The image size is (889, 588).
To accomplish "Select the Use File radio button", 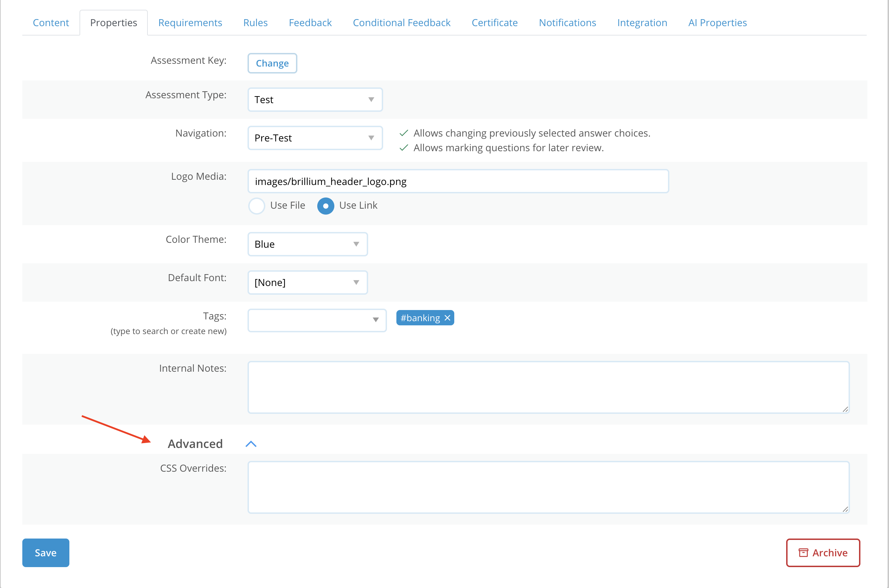I will click(x=257, y=206).
